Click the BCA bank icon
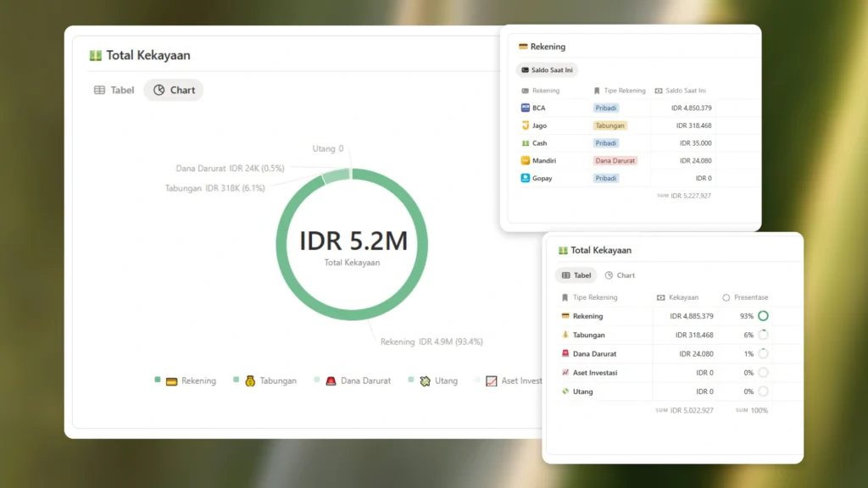Viewport: 868px width, 488px height. (x=525, y=108)
